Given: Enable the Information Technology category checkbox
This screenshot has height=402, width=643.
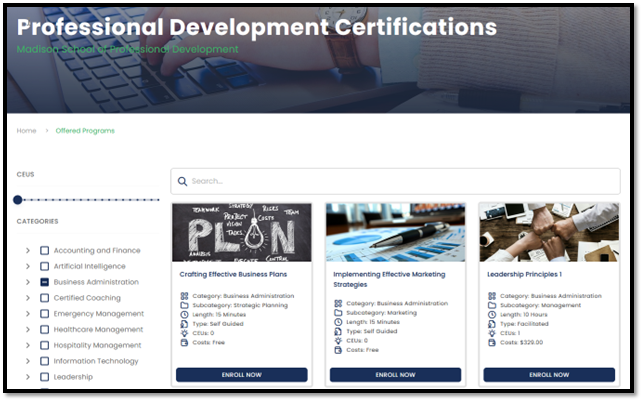Looking at the screenshot, I should [x=45, y=361].
